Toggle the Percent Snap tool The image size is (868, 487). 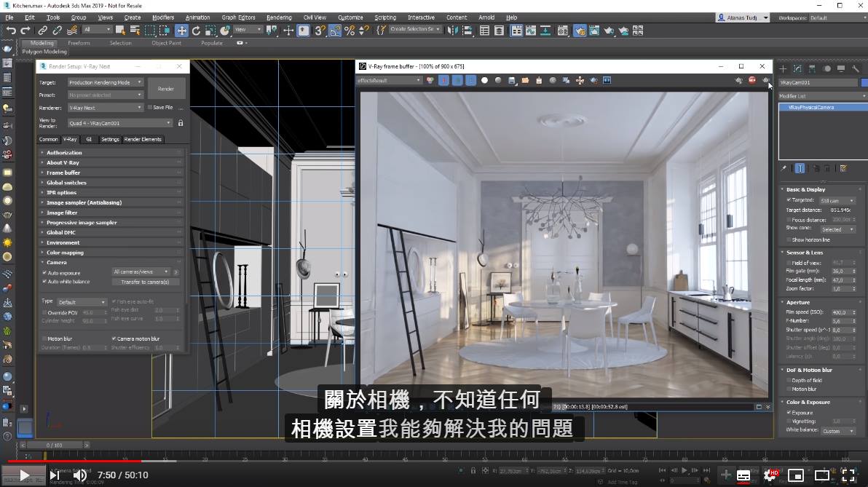350,31
